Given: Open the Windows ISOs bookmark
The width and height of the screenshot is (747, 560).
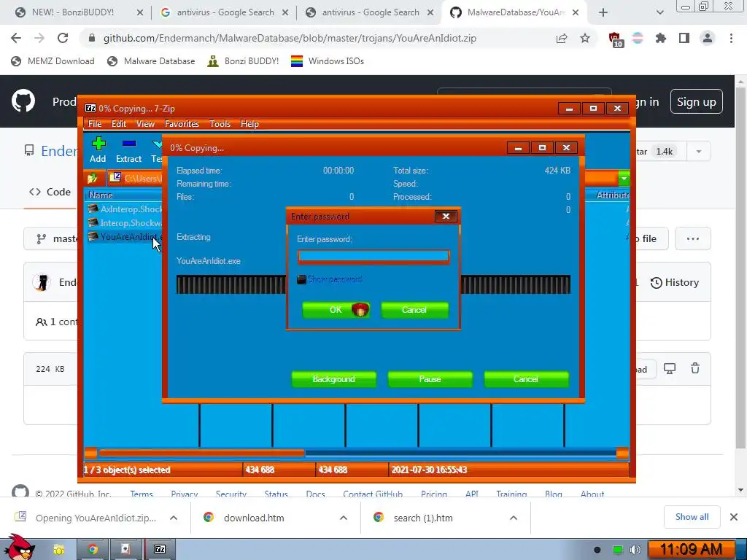Looking at the screenshot, I should pyautogui.click(x=328, y=61).
